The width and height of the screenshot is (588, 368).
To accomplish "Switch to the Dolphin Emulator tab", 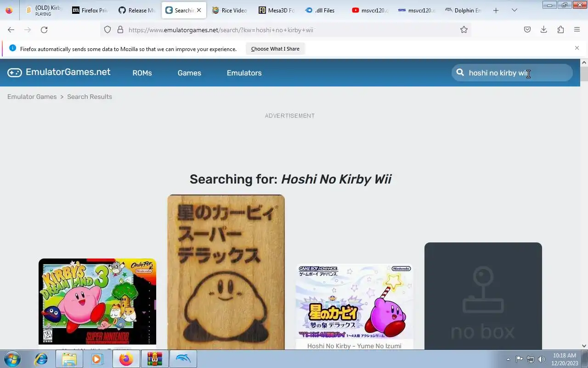I will pos(464,10).
